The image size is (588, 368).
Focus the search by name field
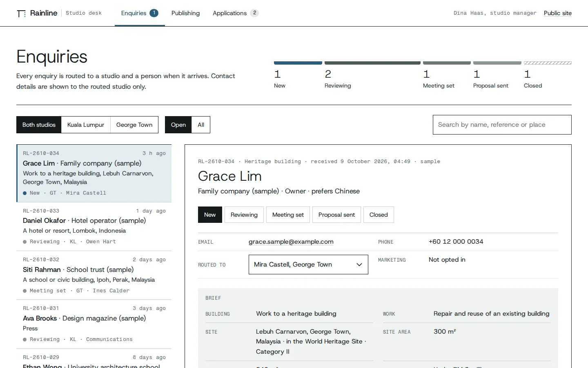[x=502, y=125]
